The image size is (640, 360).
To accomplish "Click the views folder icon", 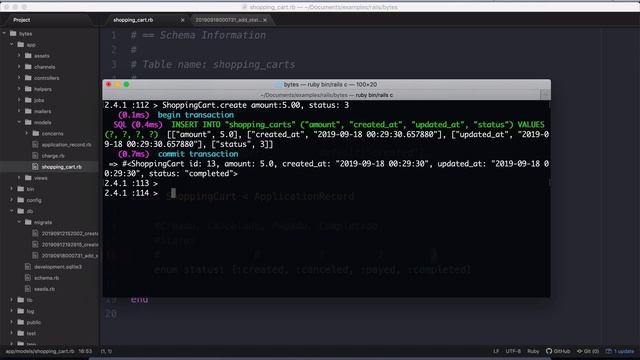I will pos(28,178).
